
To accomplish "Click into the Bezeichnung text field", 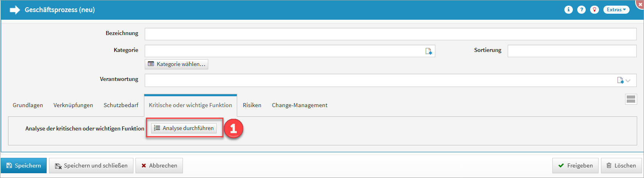I will [x=390, y=34].
